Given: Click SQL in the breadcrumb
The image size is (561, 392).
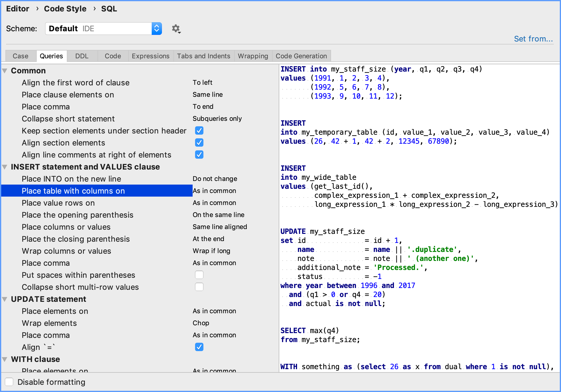Looking at the screenshot, I should [x=109, y=9].
